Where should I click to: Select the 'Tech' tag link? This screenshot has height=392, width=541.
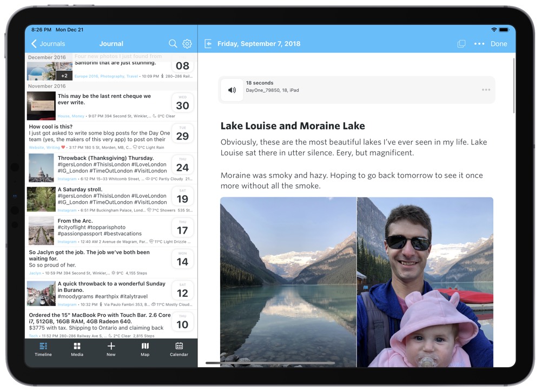point(33,336)
